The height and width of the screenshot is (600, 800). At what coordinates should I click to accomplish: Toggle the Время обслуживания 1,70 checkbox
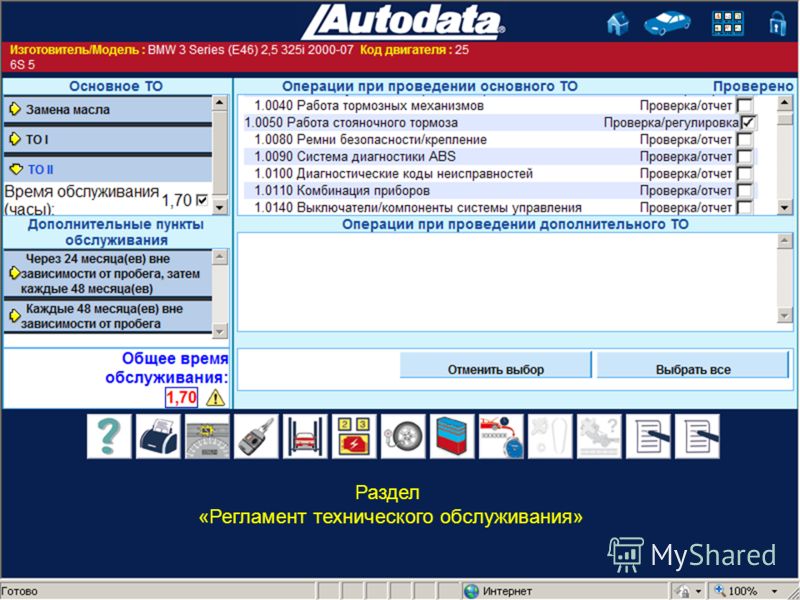(x=202, y=200)
